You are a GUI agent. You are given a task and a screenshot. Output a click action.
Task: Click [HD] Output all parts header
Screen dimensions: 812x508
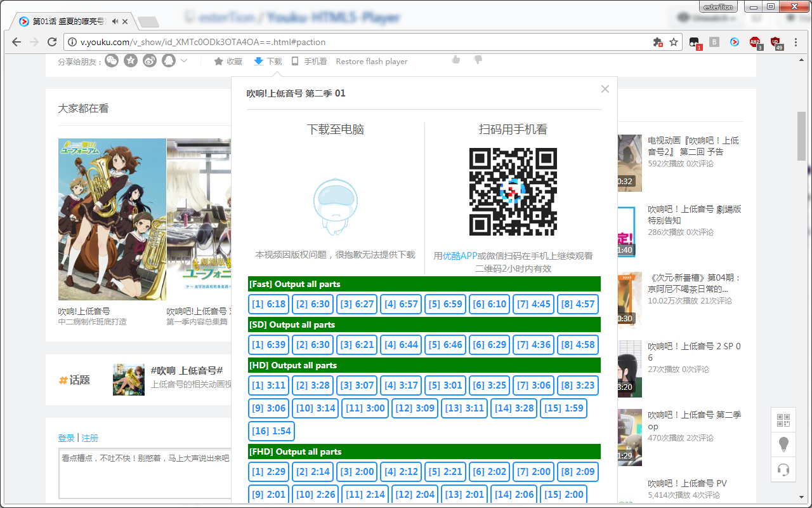(424, 365)
